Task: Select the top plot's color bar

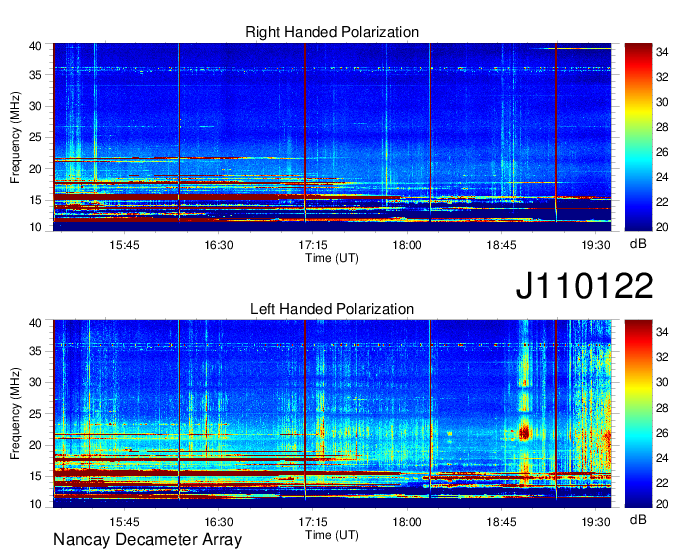Action: coord(638,137)
